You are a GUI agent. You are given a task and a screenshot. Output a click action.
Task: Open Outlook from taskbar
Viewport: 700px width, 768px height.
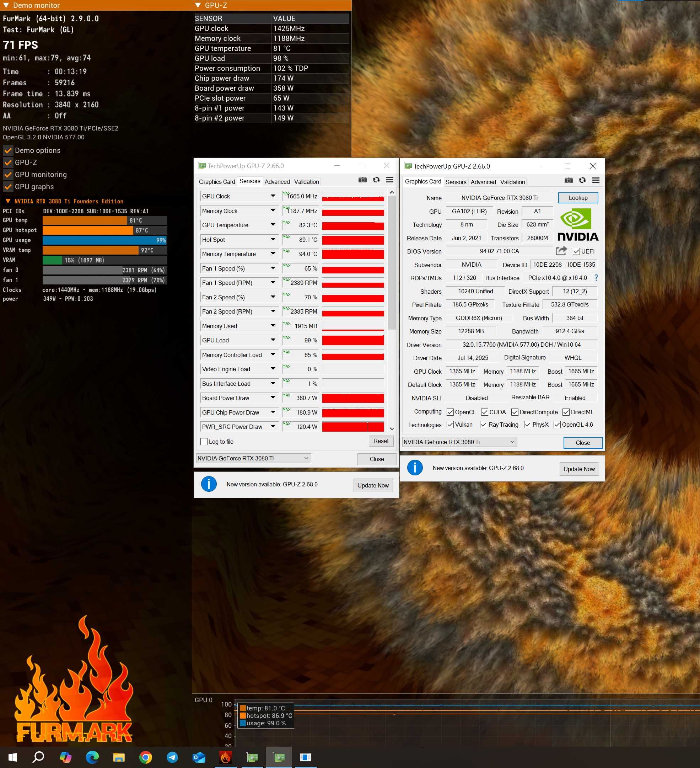pyautogui.click(x=199, y=757)
